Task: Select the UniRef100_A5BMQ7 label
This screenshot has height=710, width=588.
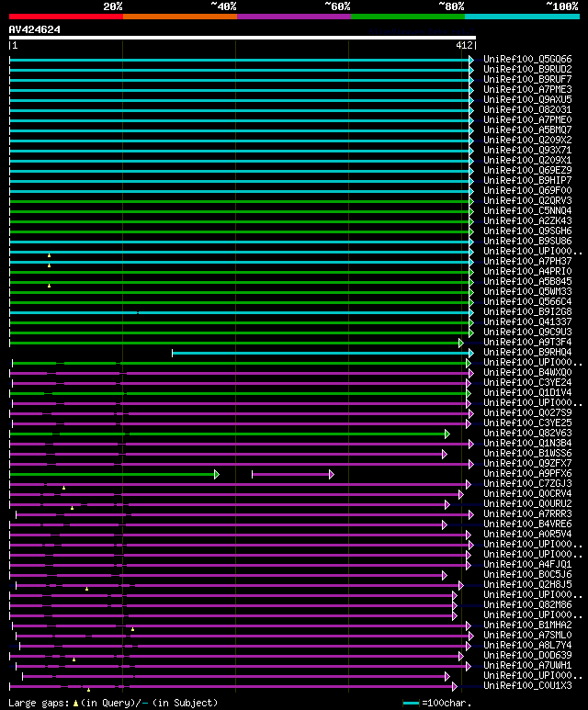Action: click(527, 130)
